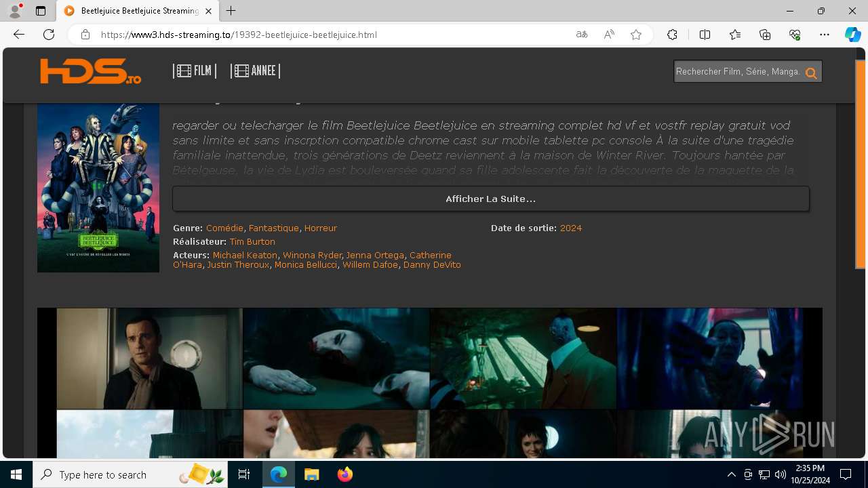Open the volume control

[780, 474]
